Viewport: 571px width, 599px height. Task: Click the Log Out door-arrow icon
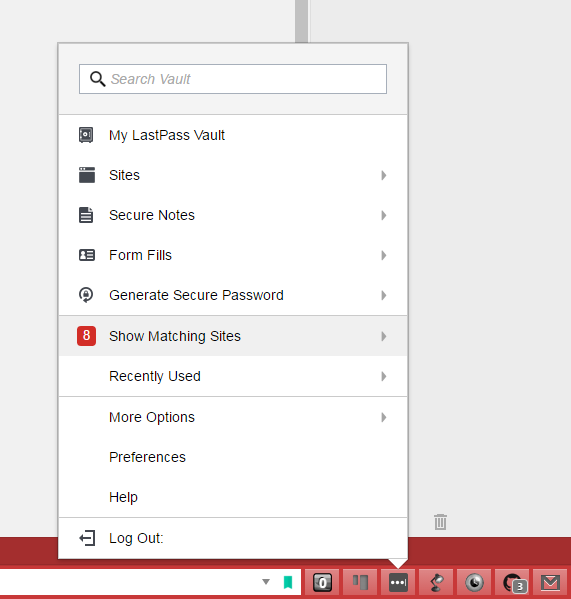point(87,538)
